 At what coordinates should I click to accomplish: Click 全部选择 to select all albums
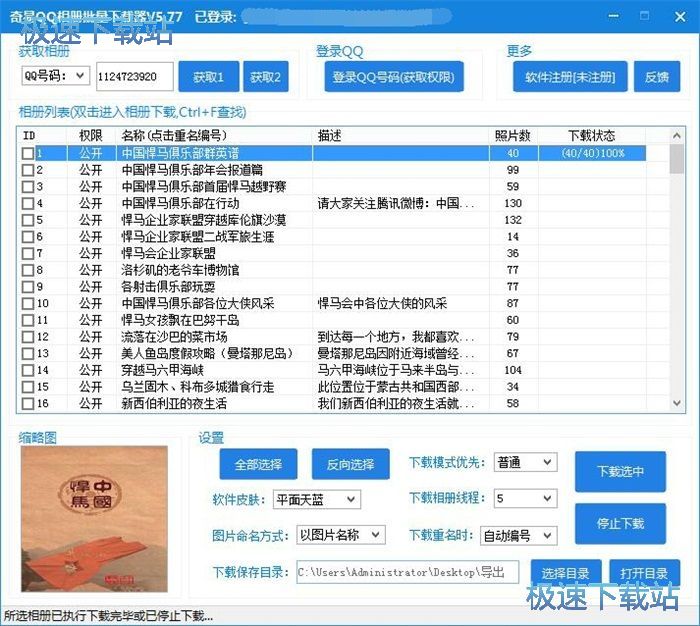(x=258, y=464)
